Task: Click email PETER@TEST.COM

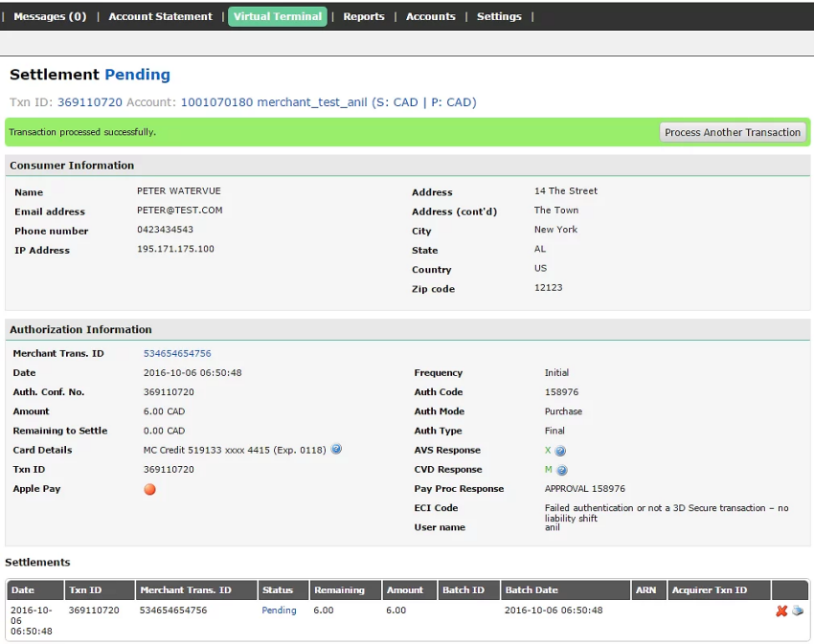Action: [x=180, y=211]
